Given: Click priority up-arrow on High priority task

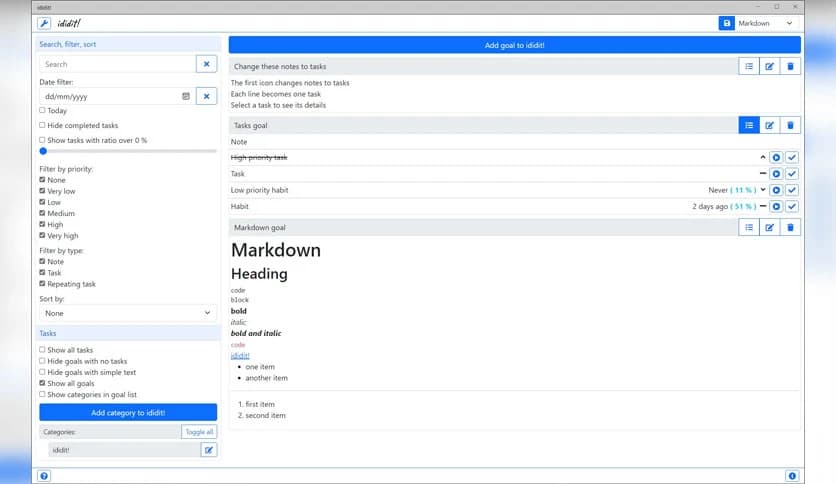Looking at the screenshot, I should (x=763, y=157).
